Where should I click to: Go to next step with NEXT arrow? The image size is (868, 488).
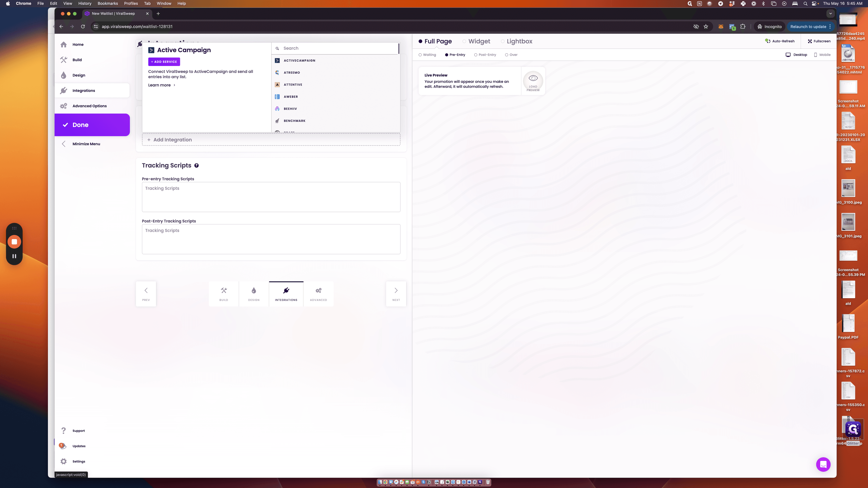click(396, 294)
